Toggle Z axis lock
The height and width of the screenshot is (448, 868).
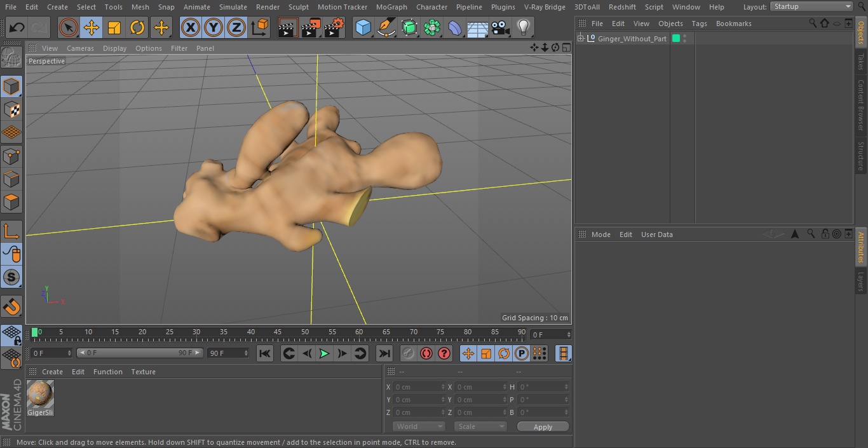click(236, 27)
